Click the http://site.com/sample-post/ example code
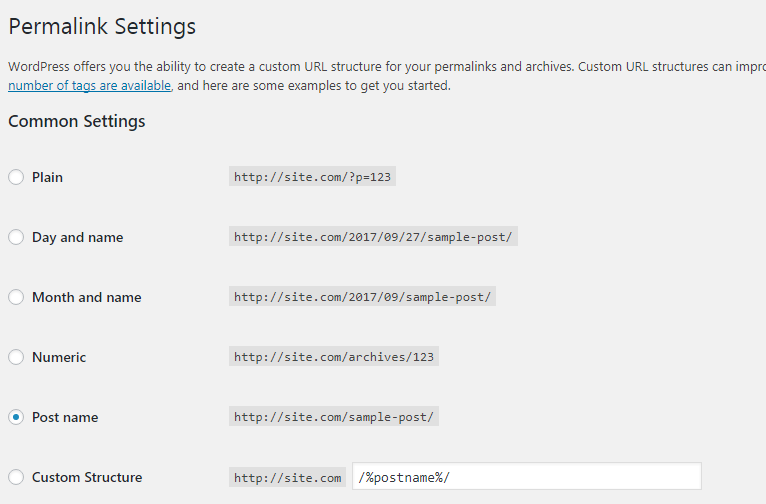The height and width of the screenshot is (504, 766). tap(334, 417)
